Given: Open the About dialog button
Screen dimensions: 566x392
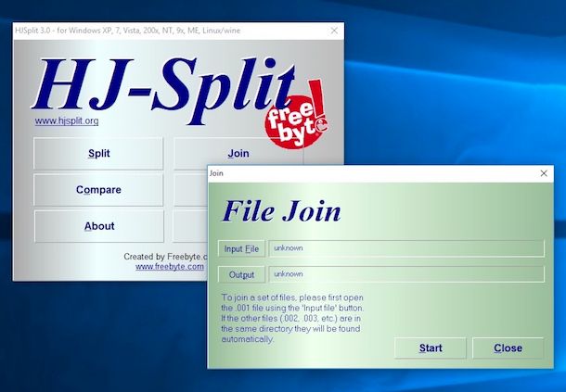Looking at the screenshot, I should [99, 226].
